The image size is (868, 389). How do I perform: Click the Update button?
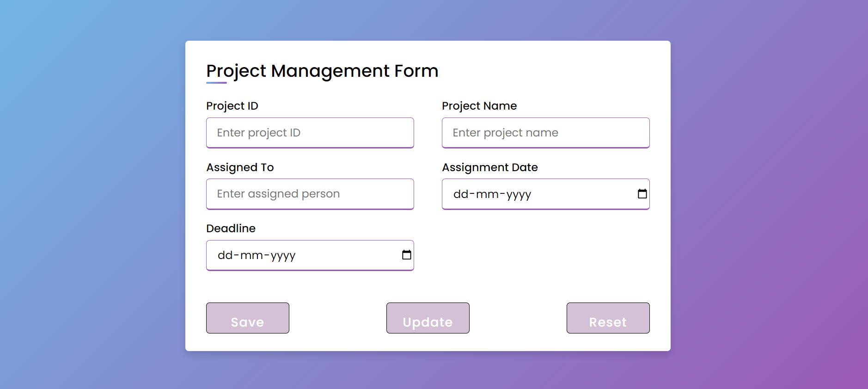point(427,318)
